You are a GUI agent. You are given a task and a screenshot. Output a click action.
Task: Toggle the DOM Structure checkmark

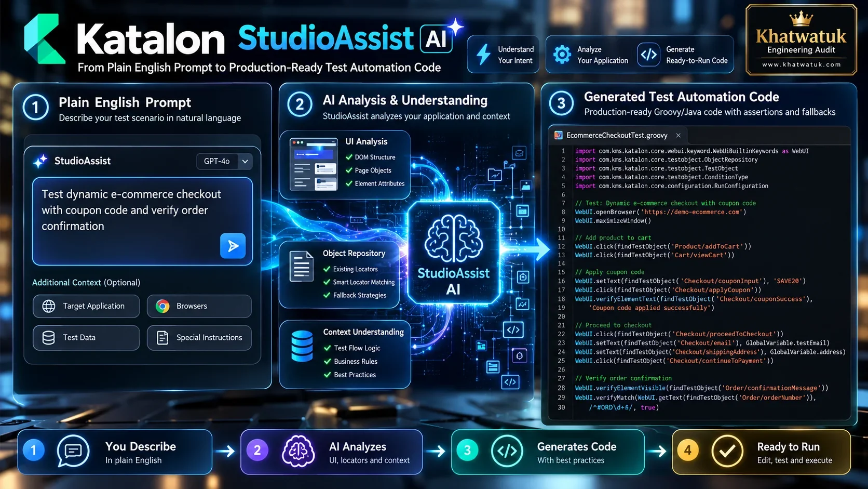[x=349, y=157]
